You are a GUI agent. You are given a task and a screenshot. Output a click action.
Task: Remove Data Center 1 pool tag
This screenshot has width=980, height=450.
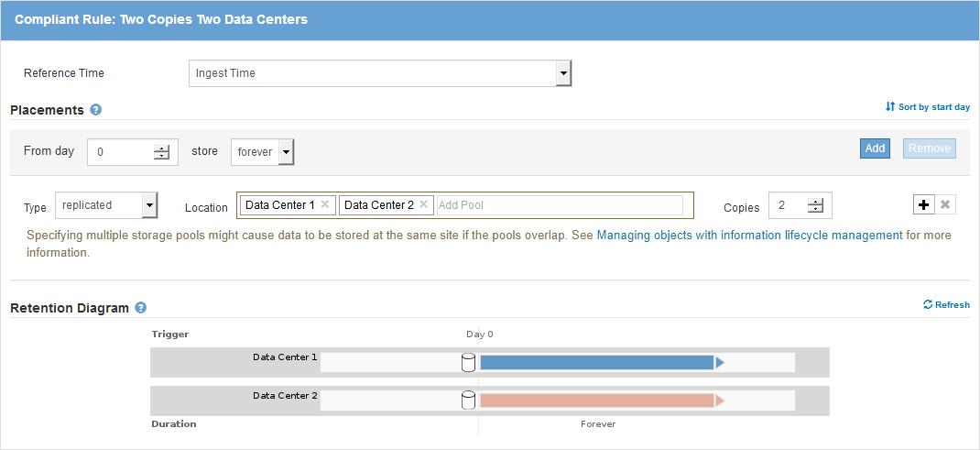(325, 205)
